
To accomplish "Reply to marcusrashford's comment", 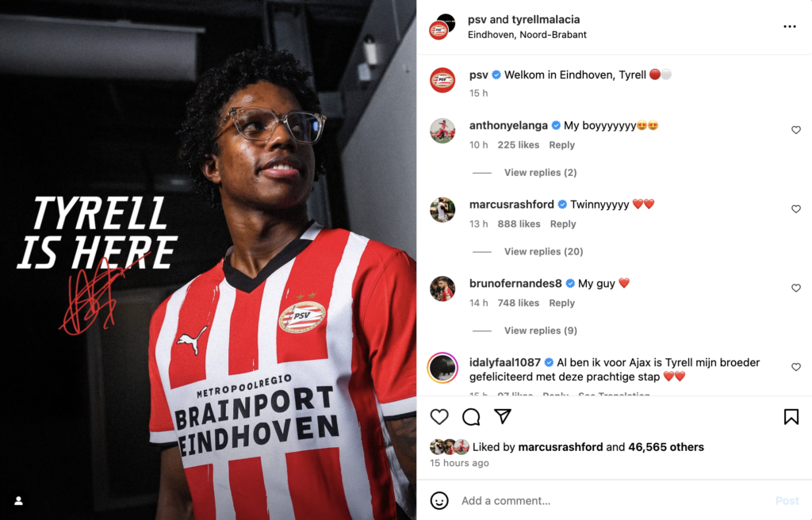I will pos(563,224).
